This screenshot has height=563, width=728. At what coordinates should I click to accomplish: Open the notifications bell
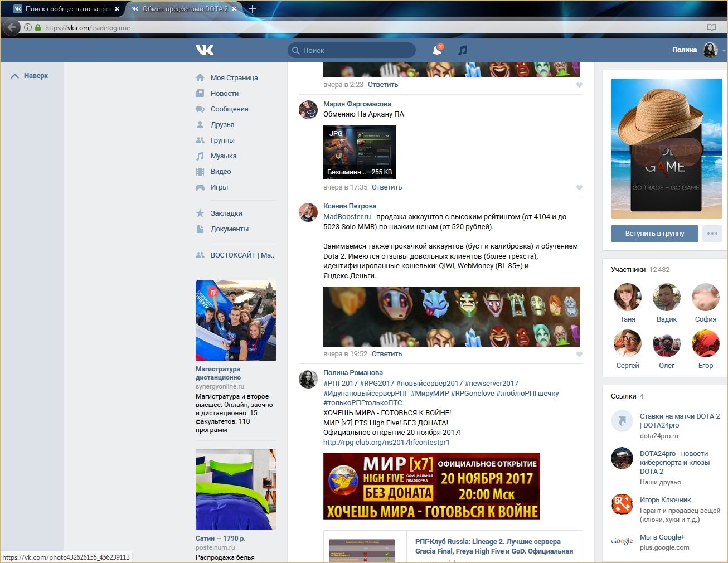click(x=437, y=50)
